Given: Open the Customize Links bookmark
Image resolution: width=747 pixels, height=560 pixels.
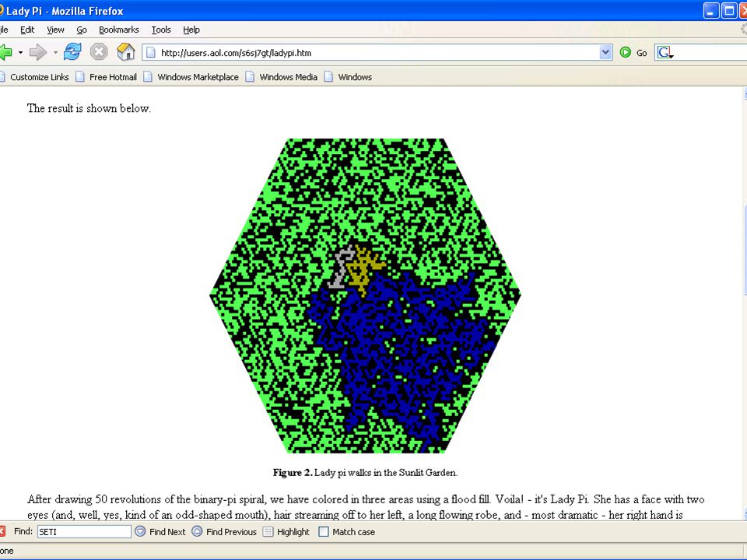Looking at the screenshot, I should tap(34, 77).
